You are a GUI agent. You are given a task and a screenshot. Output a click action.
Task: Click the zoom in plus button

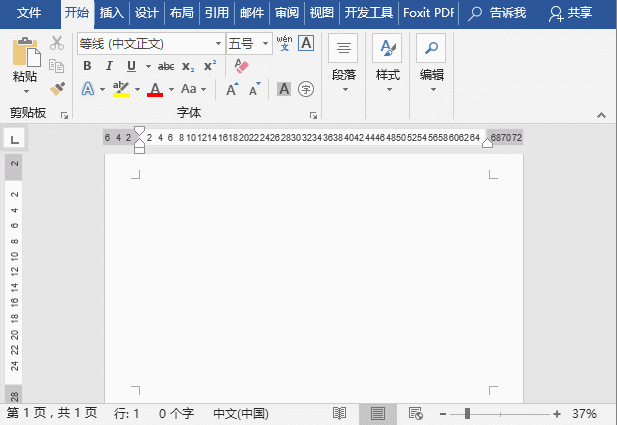tap(557, 414)
